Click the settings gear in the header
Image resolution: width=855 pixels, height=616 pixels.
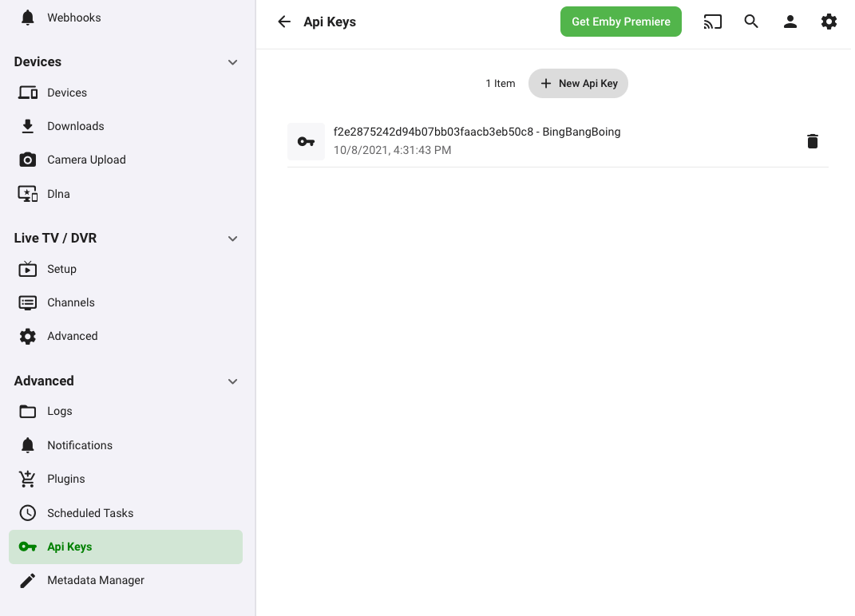point(829,22)
